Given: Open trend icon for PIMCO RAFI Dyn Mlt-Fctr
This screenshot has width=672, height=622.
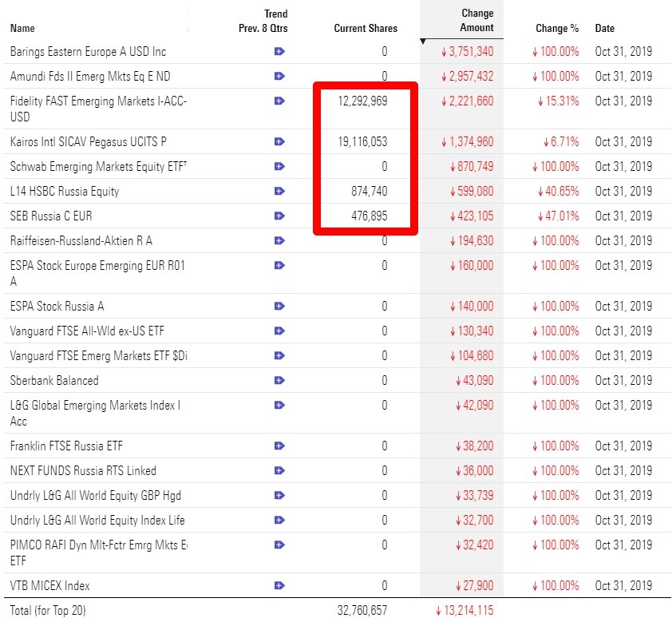Looking at the screenshot, I should pyautogui.click(x=279, y=545).
